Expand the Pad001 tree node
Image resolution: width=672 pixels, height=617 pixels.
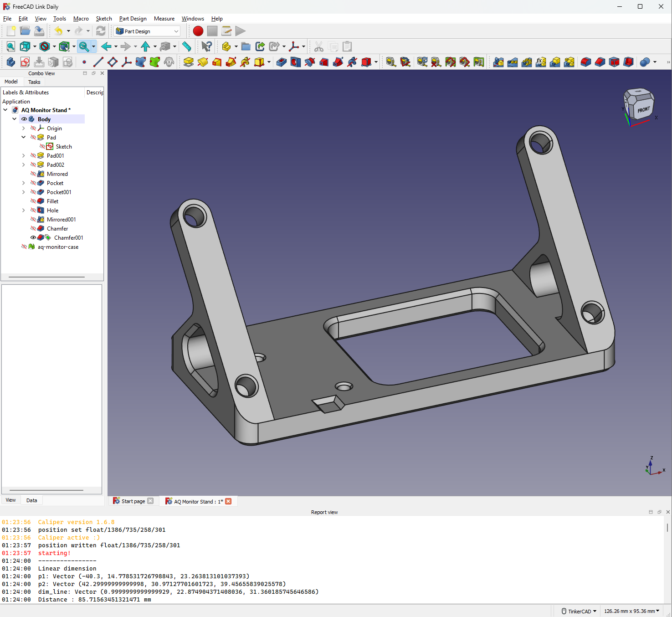(x=24, y=155)
